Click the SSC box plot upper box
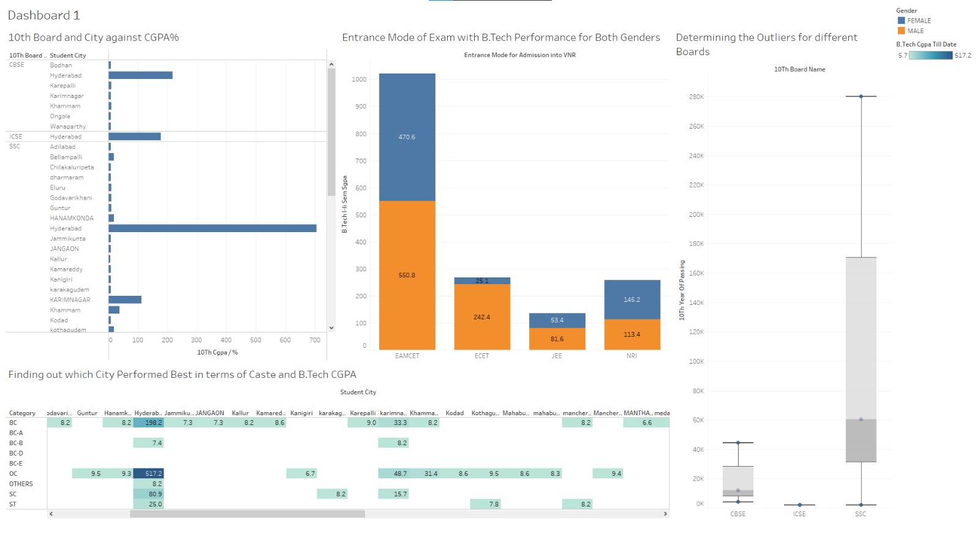This screenshot has height=534, width=980. (x=861, y=338)
